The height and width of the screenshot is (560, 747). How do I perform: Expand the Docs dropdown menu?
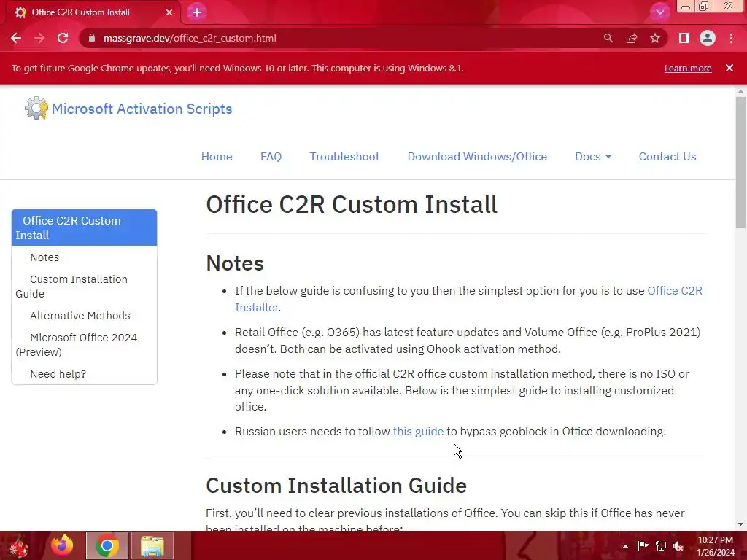click(592, 157)
